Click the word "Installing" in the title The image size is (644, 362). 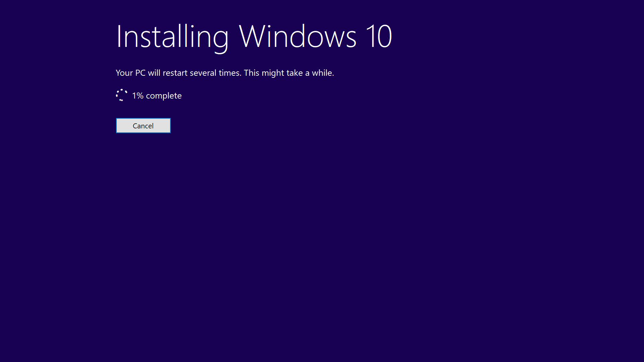(x=172, y=37)
